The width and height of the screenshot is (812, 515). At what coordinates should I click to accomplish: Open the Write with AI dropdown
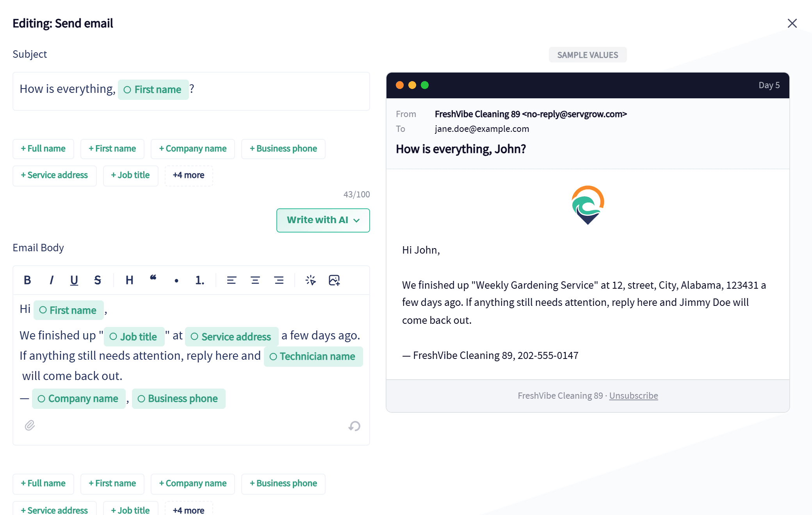click(x=323, y=220)
